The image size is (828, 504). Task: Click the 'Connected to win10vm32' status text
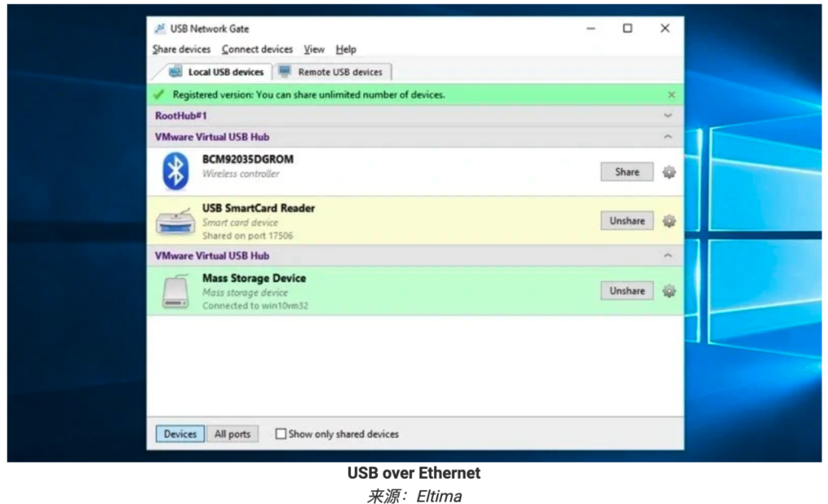coord(255,306)
